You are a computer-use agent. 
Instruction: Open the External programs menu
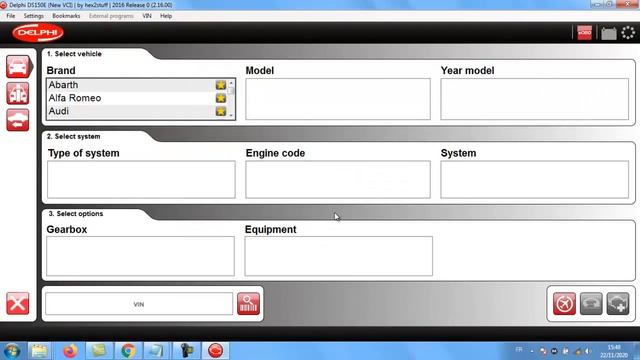tap(111, 16)
